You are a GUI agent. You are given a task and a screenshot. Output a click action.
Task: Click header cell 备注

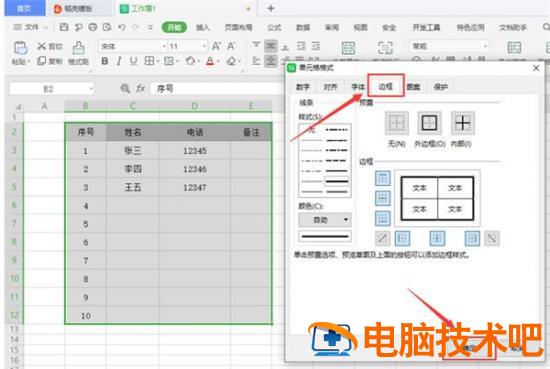(251, 132)
